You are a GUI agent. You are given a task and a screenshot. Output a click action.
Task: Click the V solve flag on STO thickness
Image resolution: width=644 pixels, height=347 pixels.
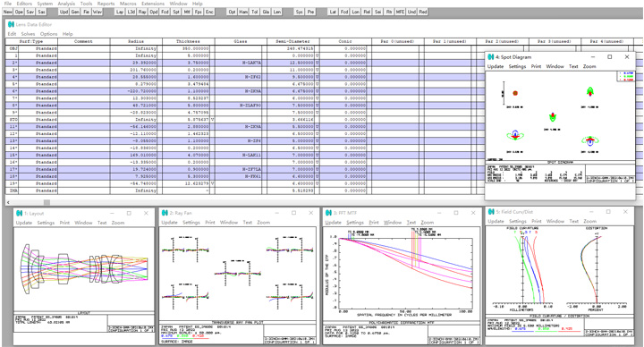point(212,120)
